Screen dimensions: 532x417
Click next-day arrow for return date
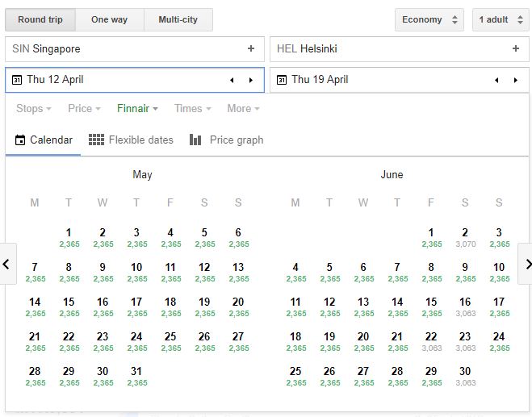coord(516,80)
